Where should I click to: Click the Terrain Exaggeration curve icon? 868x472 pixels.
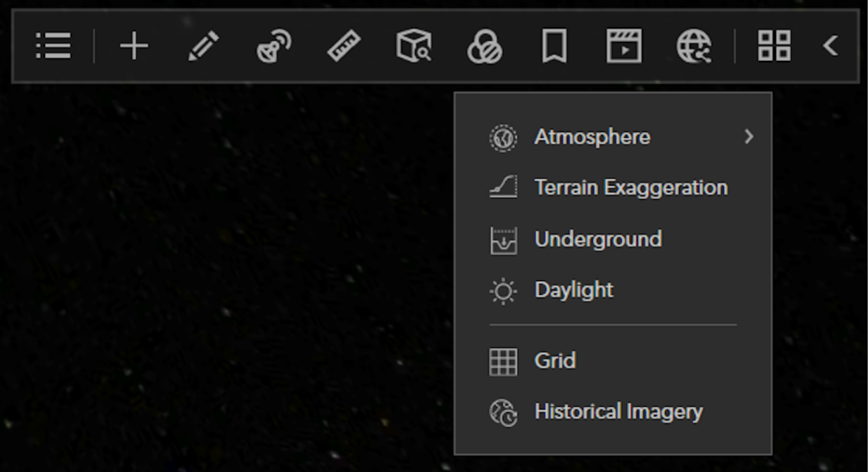502,188
